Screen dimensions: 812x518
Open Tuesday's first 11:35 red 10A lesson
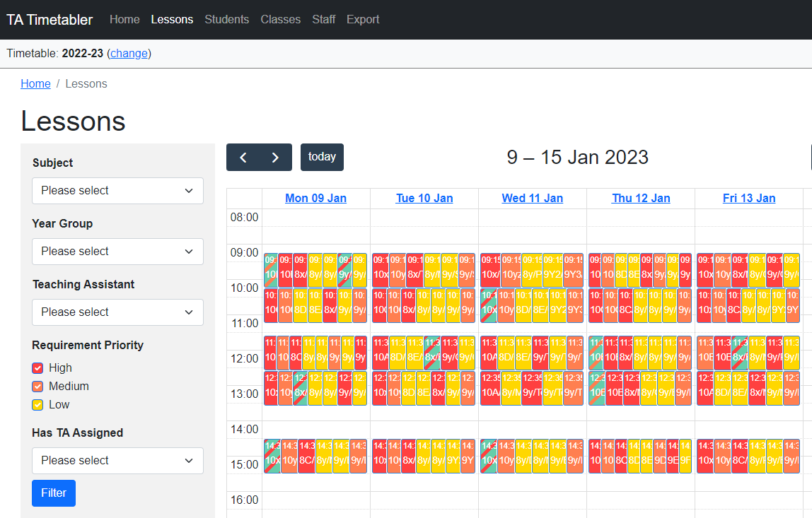coord(381,351)
